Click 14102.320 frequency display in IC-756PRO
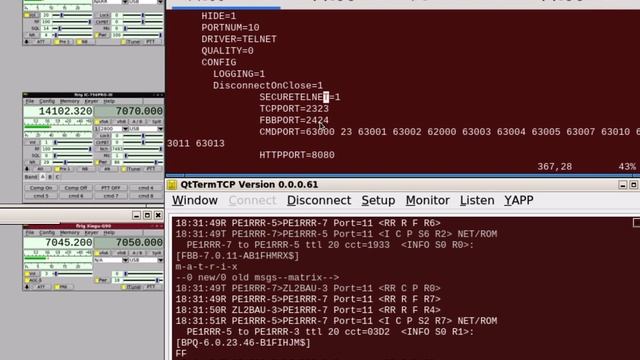 [x=58, y=111]
